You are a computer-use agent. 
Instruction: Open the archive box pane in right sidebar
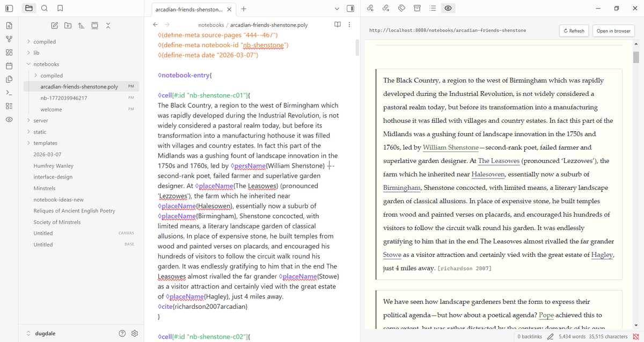pos(417,8)
